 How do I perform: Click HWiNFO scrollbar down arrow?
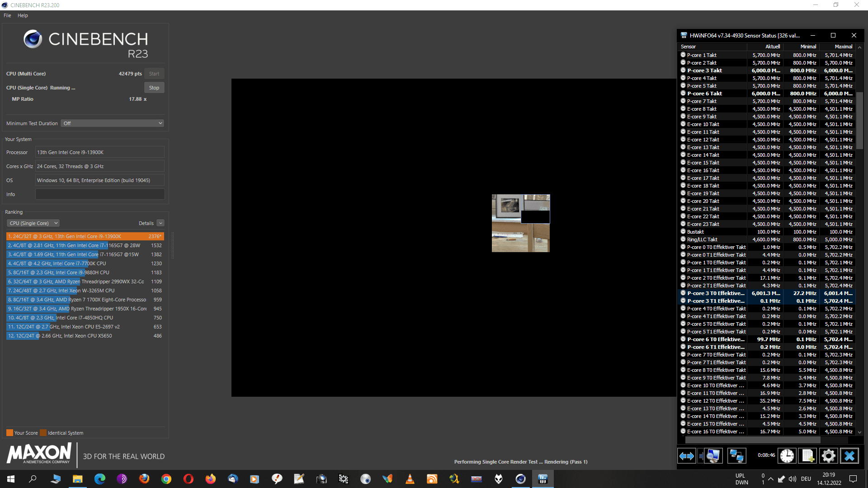click(x=860, y=432)
